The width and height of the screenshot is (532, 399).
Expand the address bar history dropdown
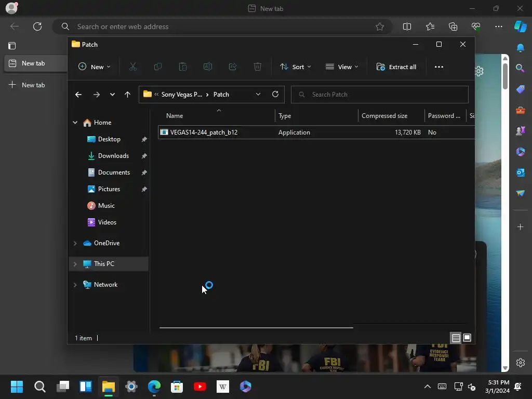pos(258,95)
